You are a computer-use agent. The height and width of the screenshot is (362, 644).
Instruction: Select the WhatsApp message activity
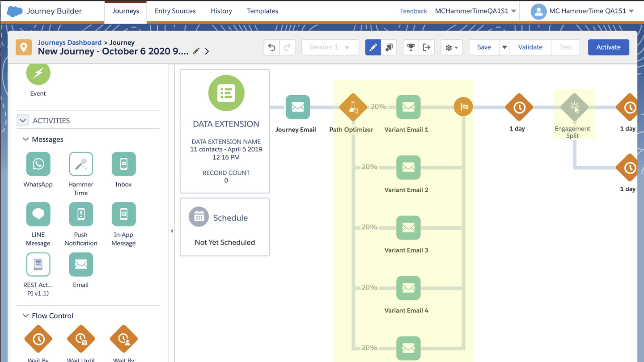(38, 164)
